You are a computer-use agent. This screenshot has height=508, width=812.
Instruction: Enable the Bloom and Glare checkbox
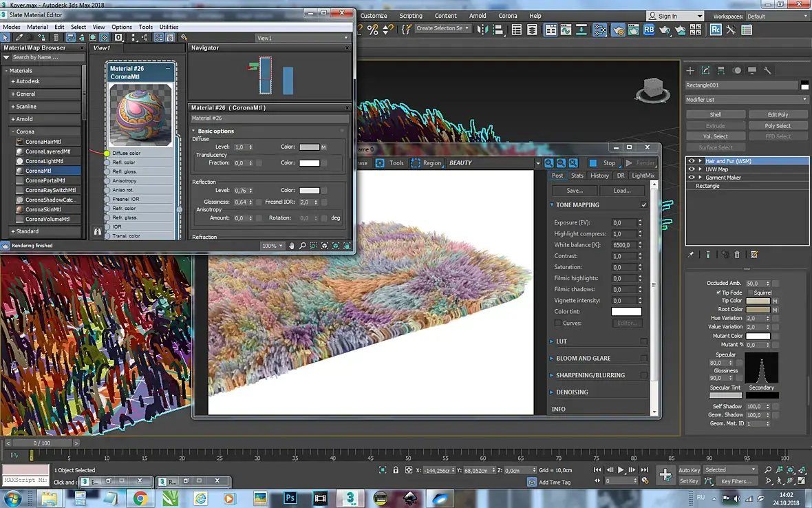[644, 358]
